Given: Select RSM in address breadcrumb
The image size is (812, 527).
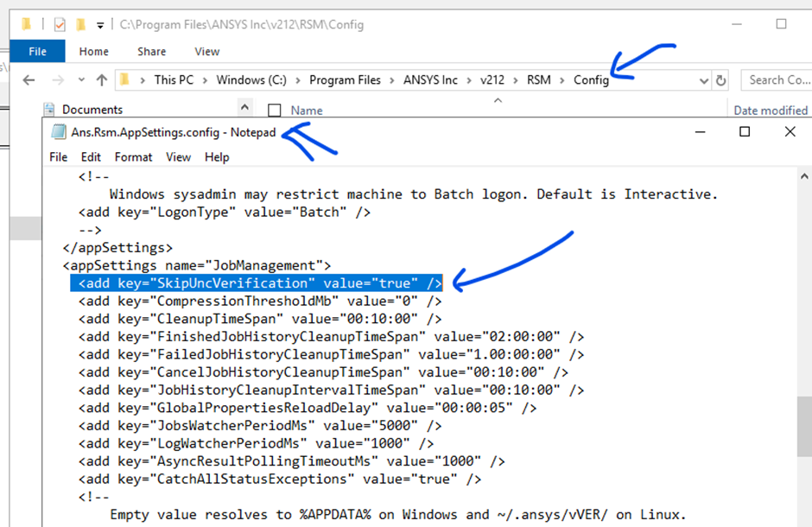Looking at the screenshot, I should coord(538,79).
